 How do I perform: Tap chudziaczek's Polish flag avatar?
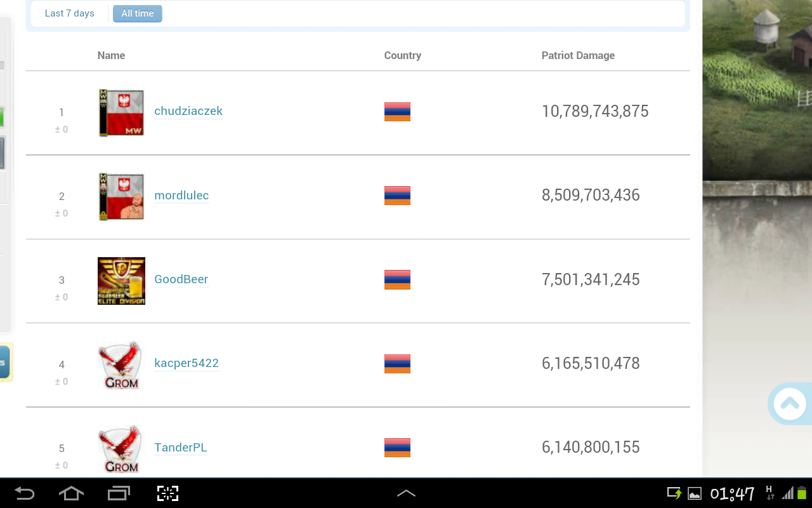tap(121, 112)
